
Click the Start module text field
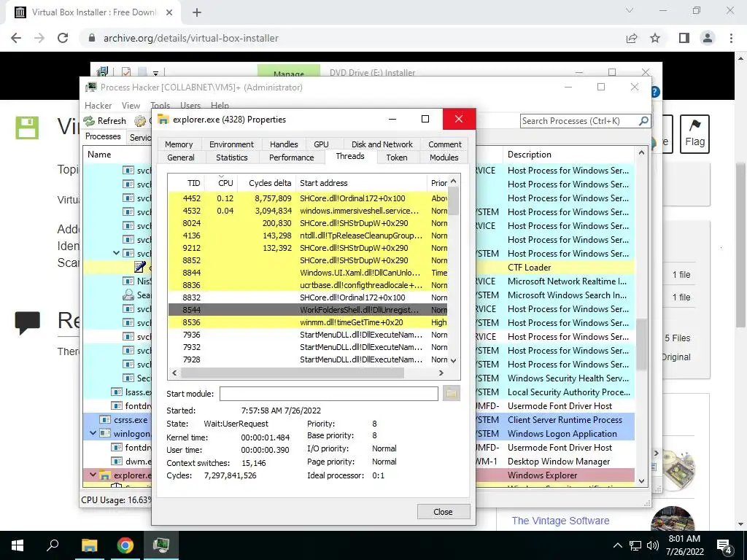tap(329, 393)
